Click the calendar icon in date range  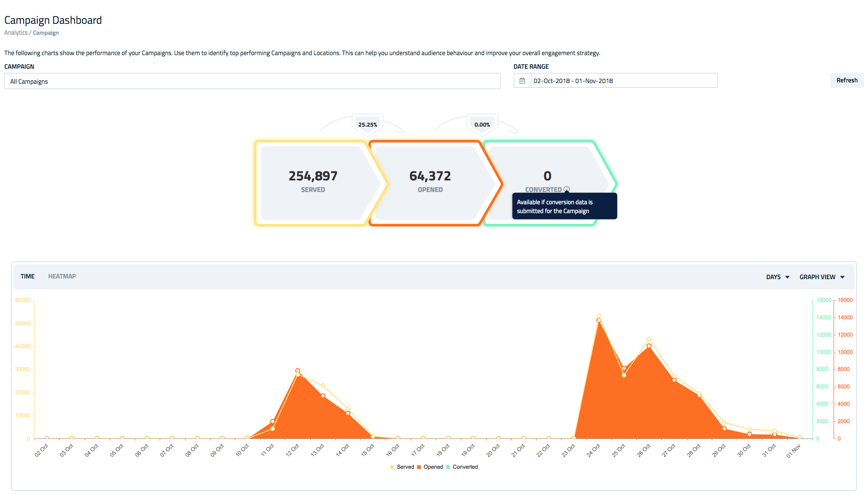click(522, 81)
